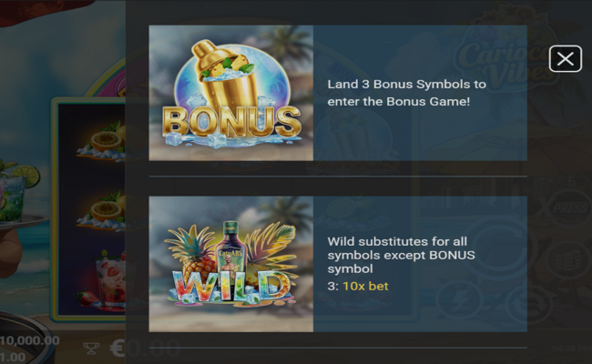
Task: Click the 'Wild substitutes for all symbols' text
Action: pos(402,255)
